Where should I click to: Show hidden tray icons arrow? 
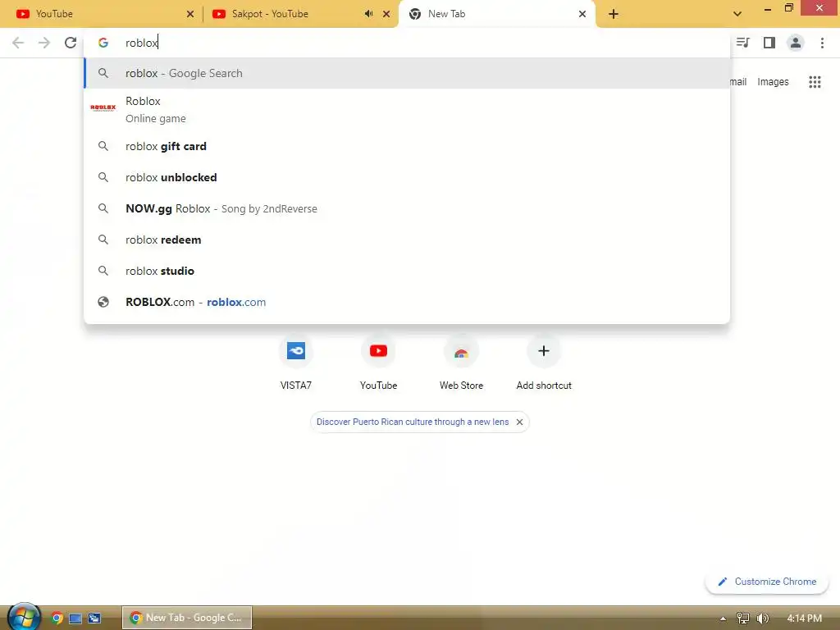(x=723, y=619)
